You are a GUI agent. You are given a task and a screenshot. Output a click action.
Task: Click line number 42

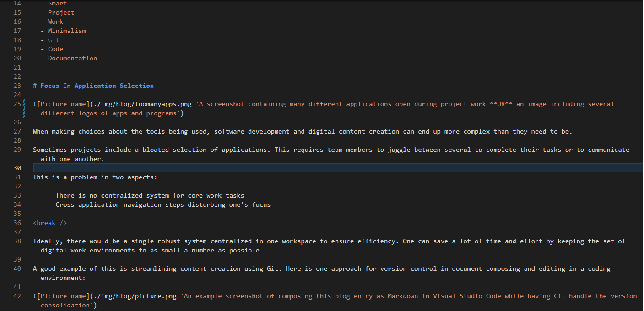(x=17, y=296)
